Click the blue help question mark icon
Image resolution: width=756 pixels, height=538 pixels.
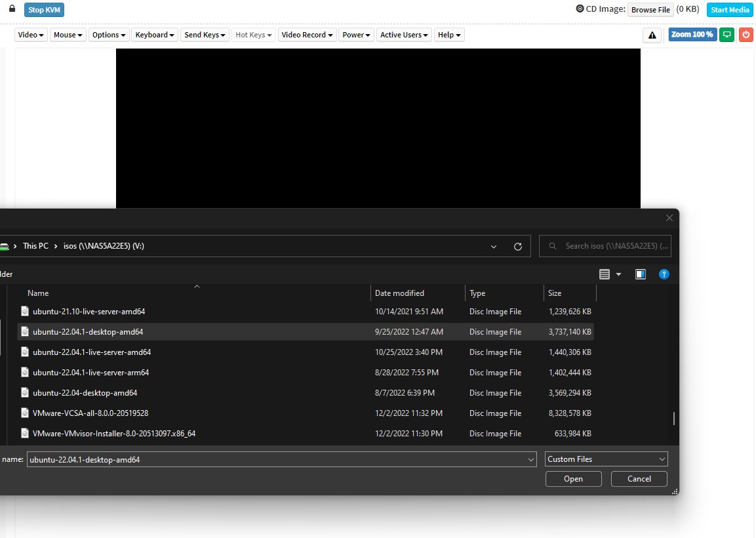(x=664, y=274)
